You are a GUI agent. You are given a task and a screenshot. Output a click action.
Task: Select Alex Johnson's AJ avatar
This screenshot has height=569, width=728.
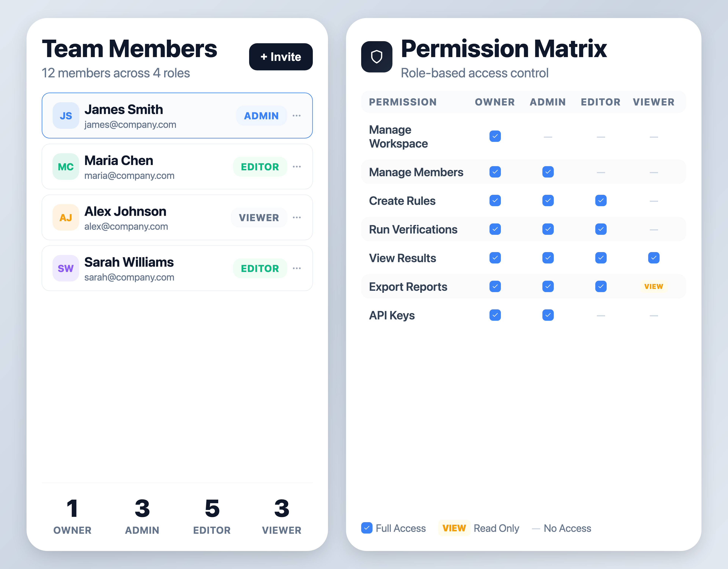point(66,217)
